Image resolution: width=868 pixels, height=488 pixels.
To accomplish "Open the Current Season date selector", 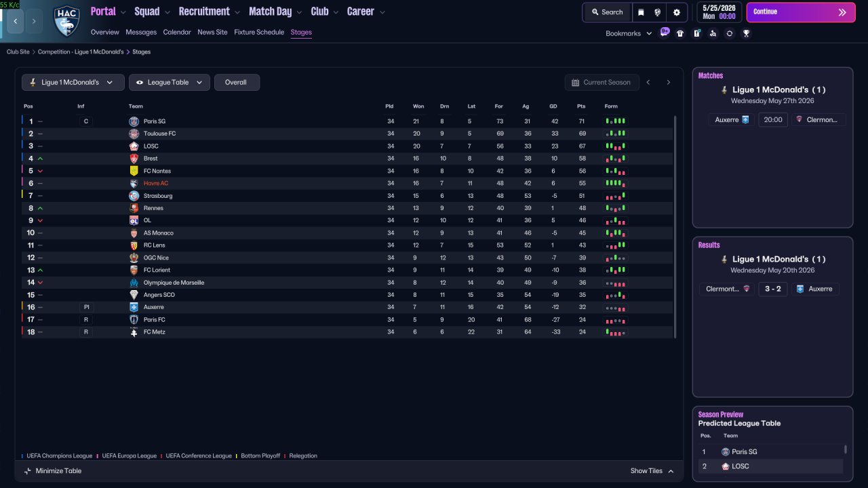I will point(602,82).
